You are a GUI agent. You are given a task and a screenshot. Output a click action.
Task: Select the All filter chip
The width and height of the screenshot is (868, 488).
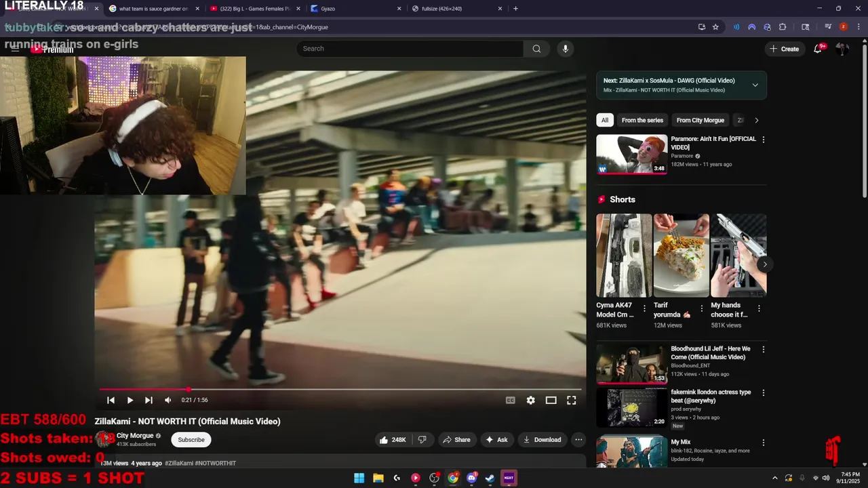[604, 120]
